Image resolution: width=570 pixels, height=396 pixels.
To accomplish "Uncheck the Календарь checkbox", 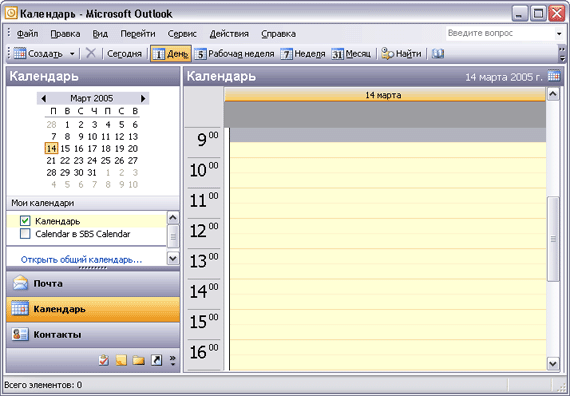I will coord(25,221).
